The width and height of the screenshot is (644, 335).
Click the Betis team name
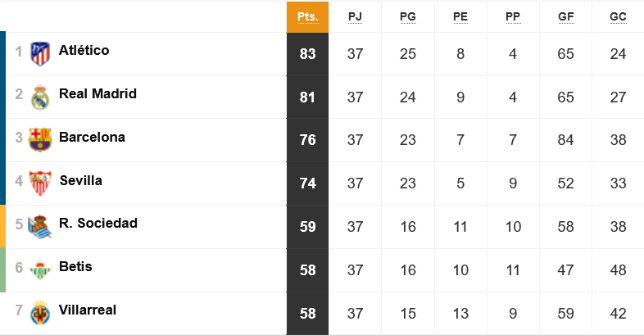[75, 266]
